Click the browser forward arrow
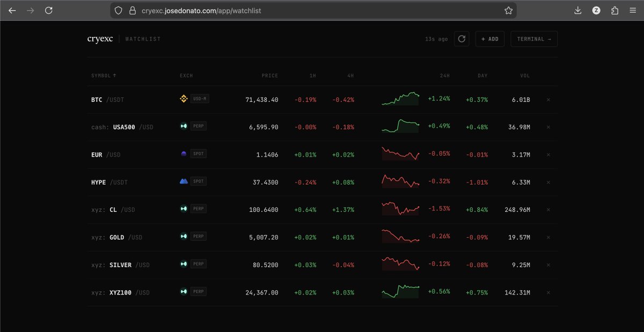The height and width of the screenshot is (332, 644). coord(31,10)
